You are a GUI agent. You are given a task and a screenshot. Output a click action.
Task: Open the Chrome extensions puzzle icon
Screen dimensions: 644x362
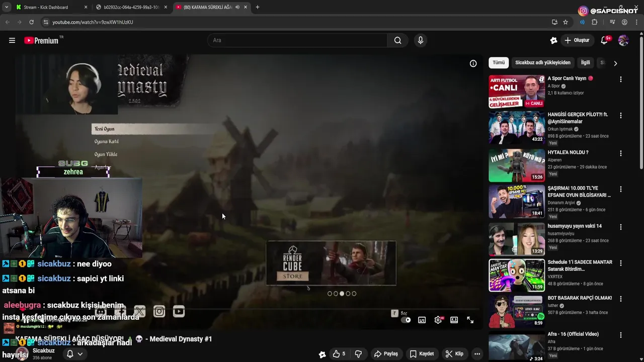click(595, 22)
